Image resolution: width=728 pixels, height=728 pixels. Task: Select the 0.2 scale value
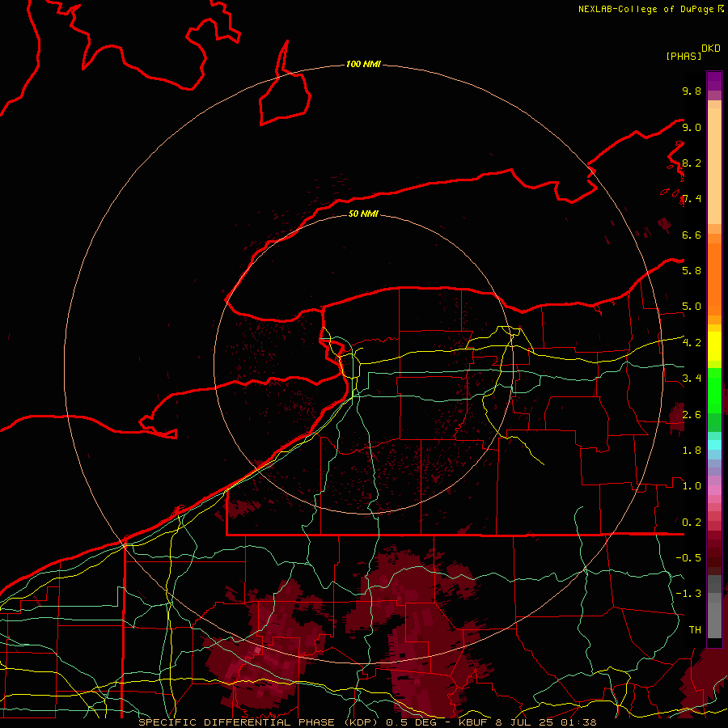pos(692,523)
